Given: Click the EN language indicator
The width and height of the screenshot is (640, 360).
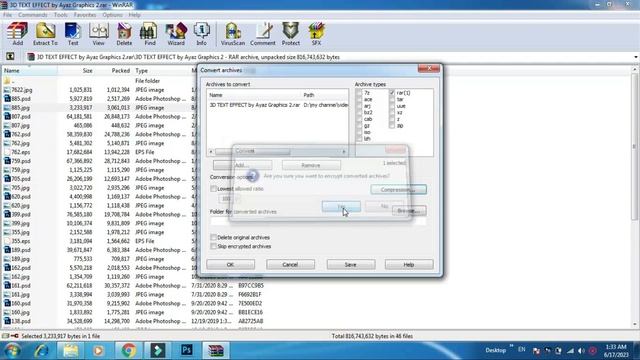Looking at the screenshot, I should (522, 350).
